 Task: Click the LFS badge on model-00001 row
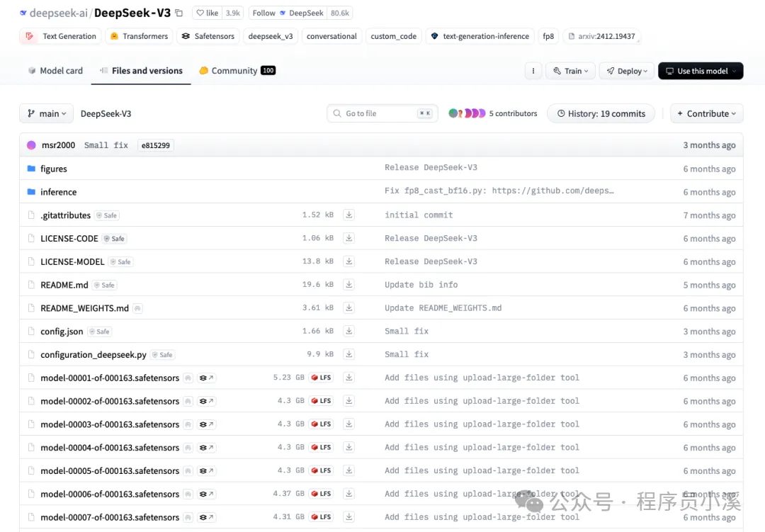pyautogui.click(x=321, y=378)
